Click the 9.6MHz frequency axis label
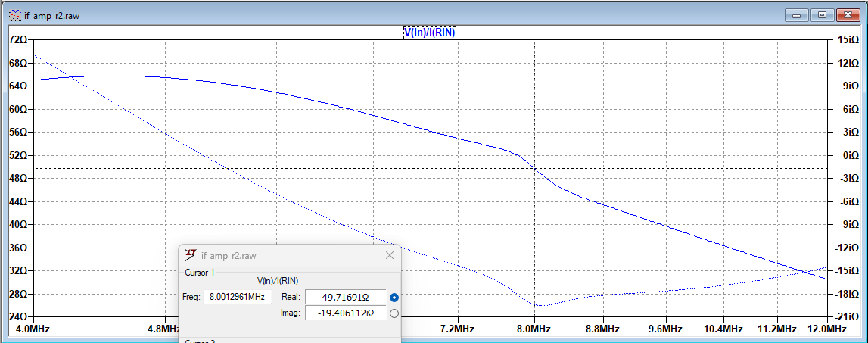This screenshot has height=343, width=868. coord(666,329)
